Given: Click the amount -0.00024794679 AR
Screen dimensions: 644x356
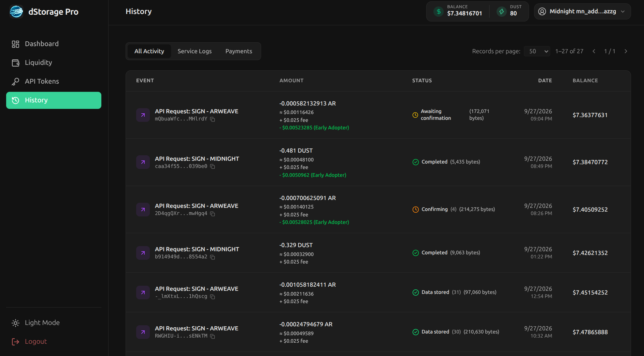Looking at the screenshot, I should 306,324.
